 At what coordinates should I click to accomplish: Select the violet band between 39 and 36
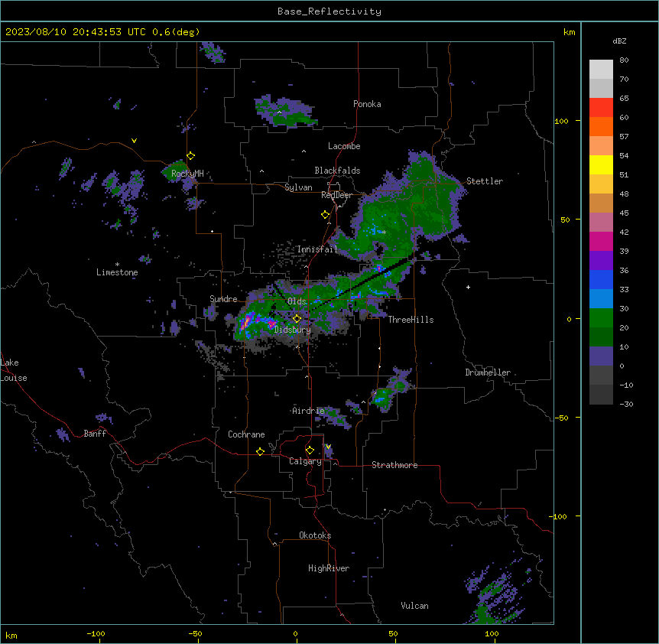point(601,261)
